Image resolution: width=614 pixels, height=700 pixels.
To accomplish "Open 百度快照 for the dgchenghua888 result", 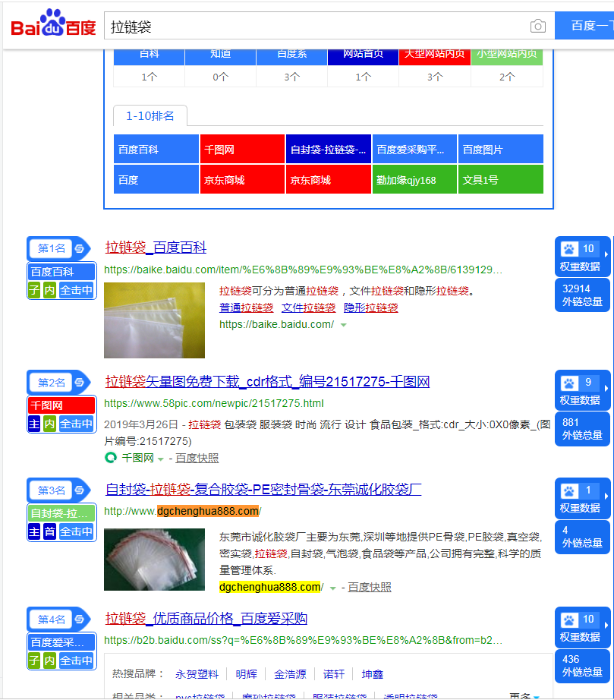I will 370,587.
